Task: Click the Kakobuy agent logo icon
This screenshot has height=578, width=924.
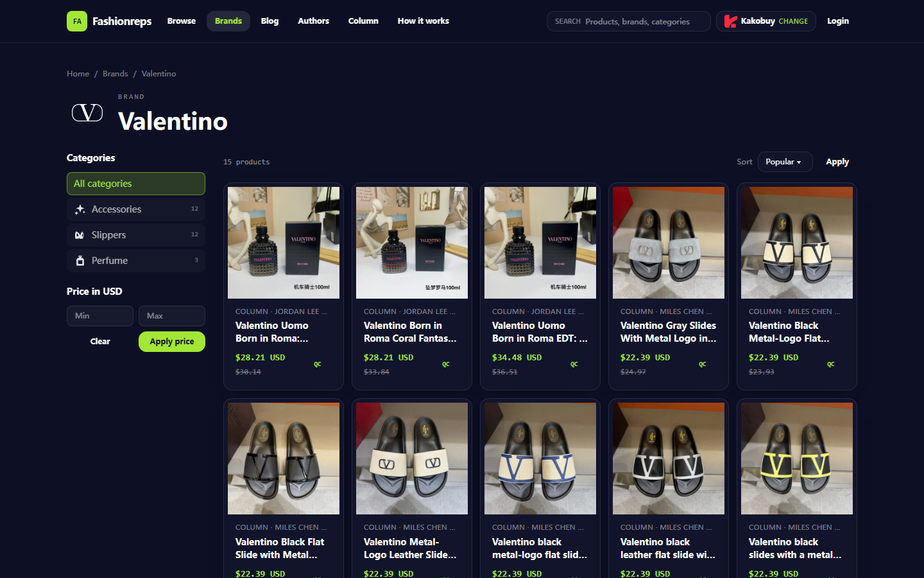Action: tap(730, 21)
